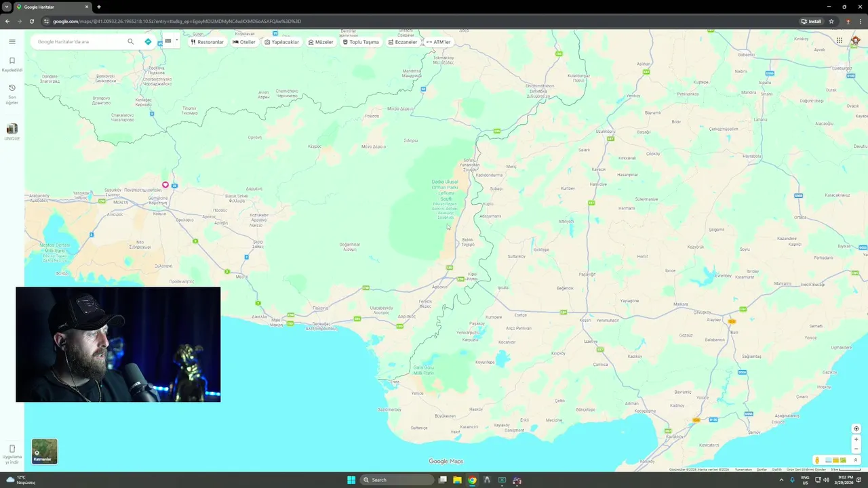Select the Street View pegman
This screenshot has width=868, height=488.
tap(818, 460)
